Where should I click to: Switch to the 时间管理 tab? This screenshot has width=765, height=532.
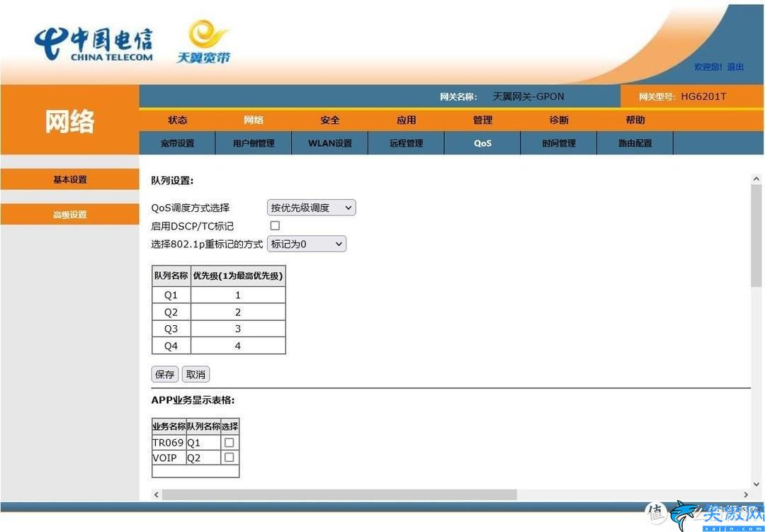click(559, 144)
